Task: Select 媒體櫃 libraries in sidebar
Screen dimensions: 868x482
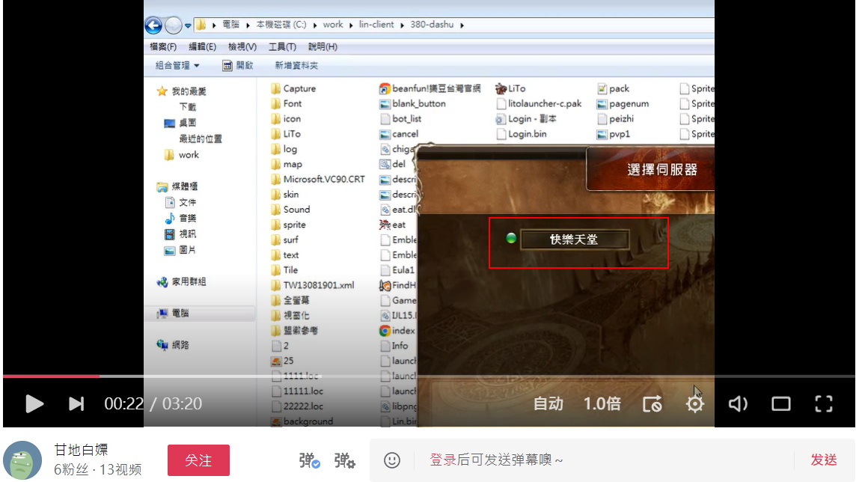Action: [x=177, y=186]
